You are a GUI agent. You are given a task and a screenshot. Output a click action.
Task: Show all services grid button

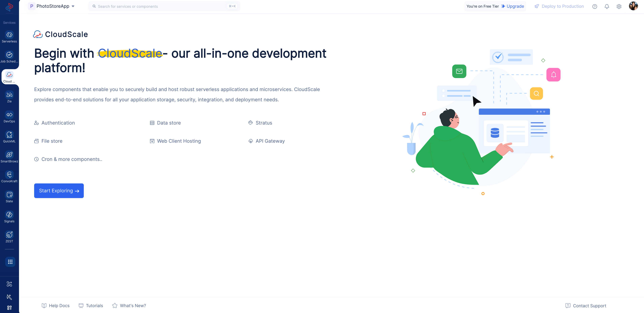(10, 262)
